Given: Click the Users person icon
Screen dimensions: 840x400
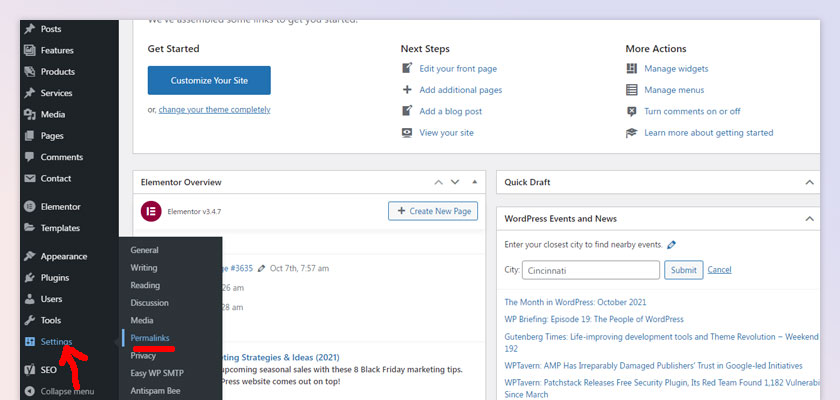Looking at the screenshot, I should (30, 299).
